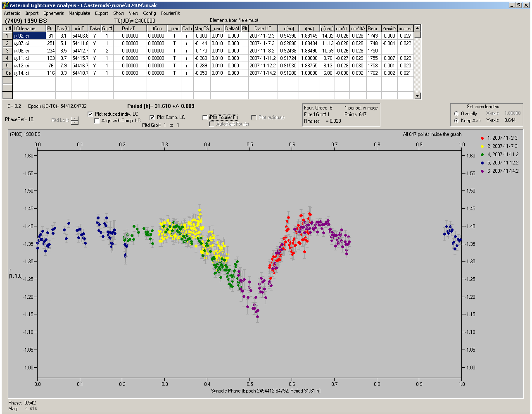Click the PhaseRef= 10. label
This screenshot has width=532, height=414.
click(19, 119)
